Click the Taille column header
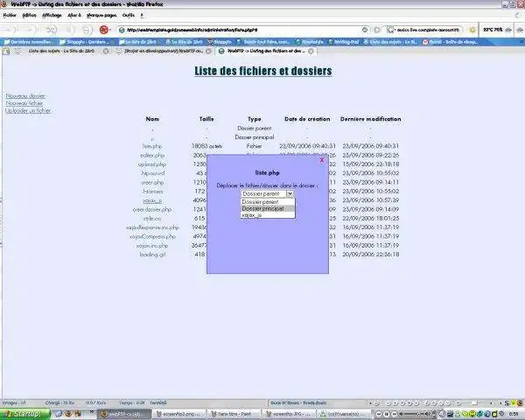Viewport: 525px width, 420px height. tap(206, 119)
